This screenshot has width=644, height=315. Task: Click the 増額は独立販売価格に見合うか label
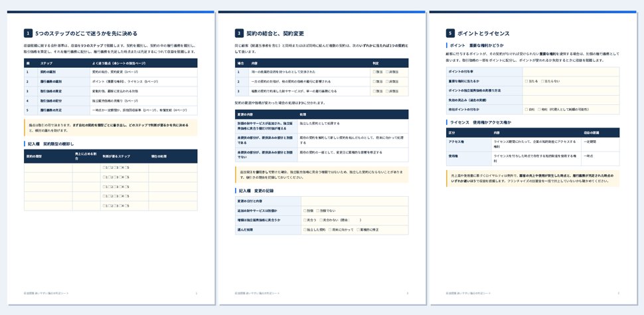pyautogui.click(x=268, y=220)
